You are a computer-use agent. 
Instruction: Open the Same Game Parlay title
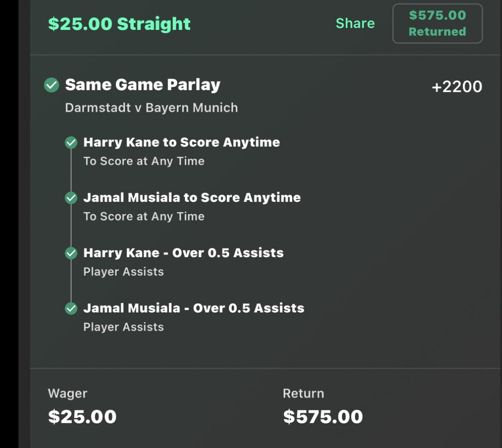[x=142, y=85]
